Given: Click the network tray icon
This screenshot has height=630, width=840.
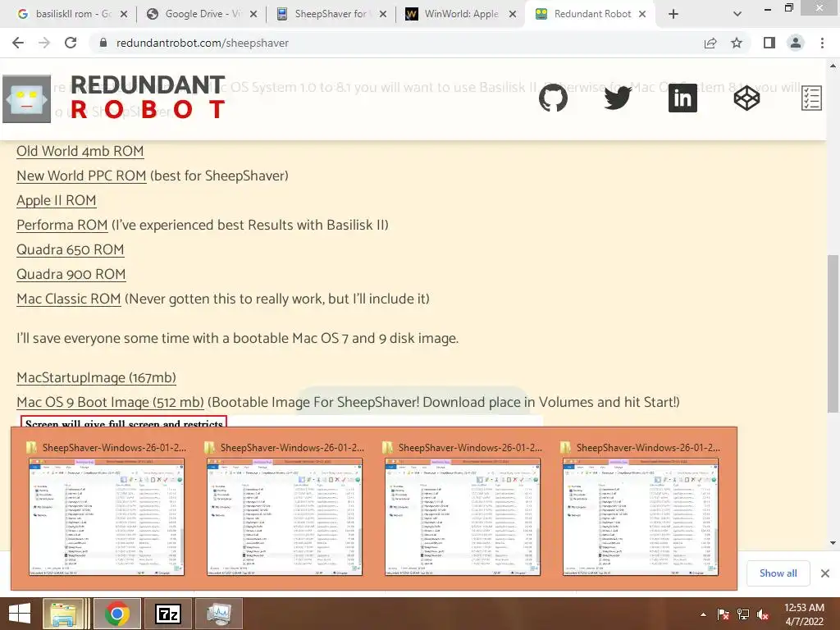Looking at the screenshot, I should point(743,614).
